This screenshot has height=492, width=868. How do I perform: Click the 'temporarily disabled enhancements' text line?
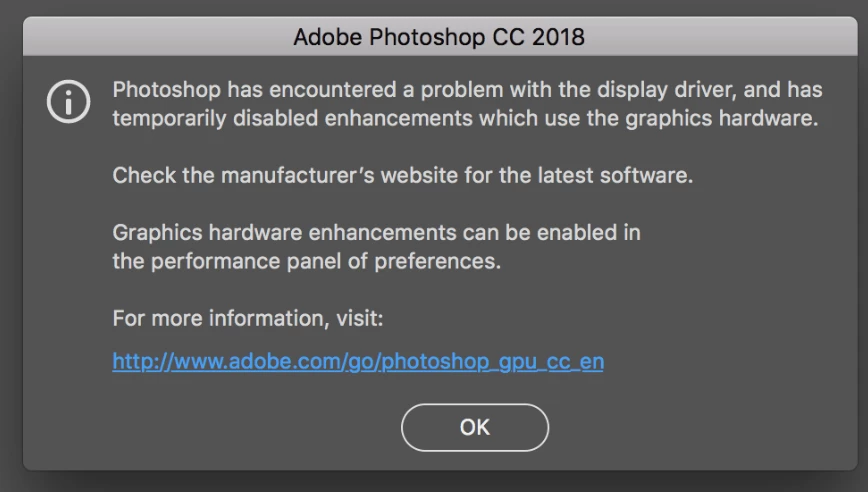pos(465,119)
